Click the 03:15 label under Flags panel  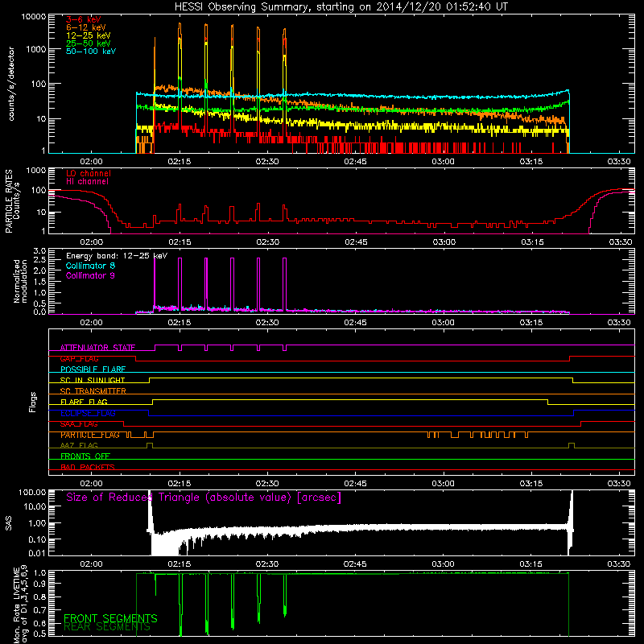coord(531,484)
